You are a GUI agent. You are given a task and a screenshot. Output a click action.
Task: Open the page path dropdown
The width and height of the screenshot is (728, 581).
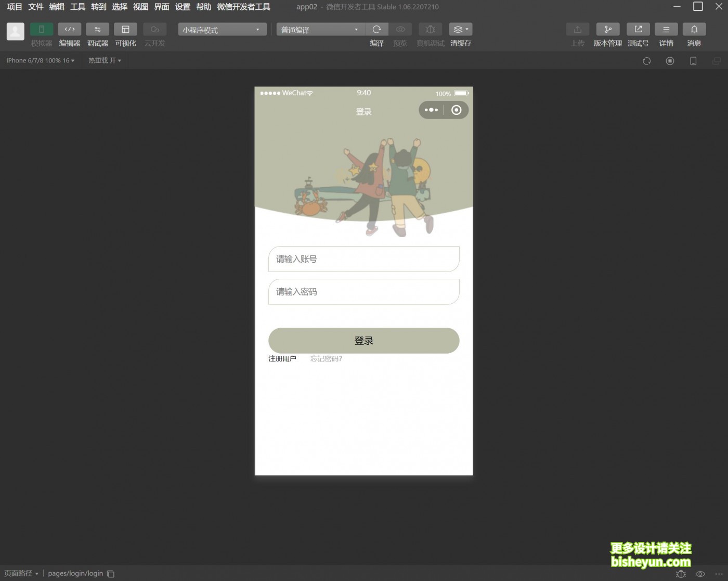click(21, 573)
